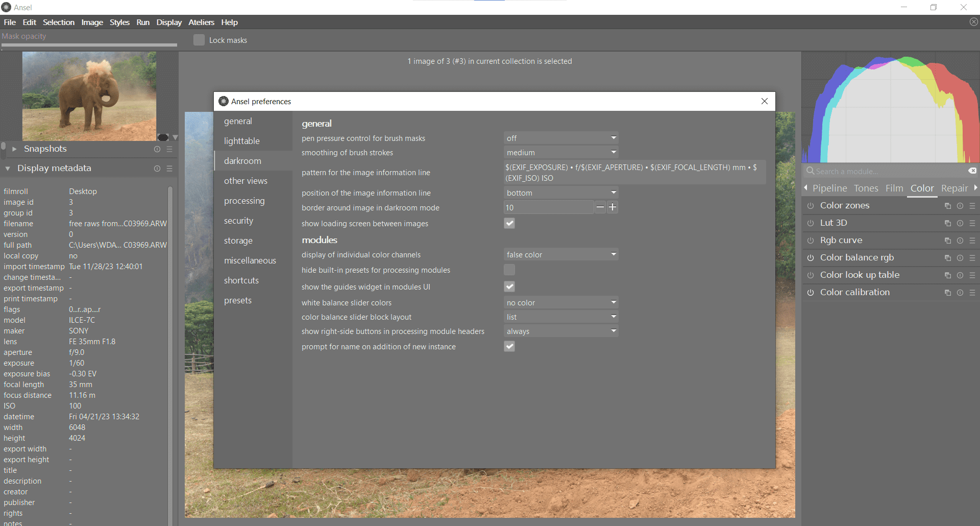
Task: Toggle the Lock masks checkbox
Action: [199, 40]
